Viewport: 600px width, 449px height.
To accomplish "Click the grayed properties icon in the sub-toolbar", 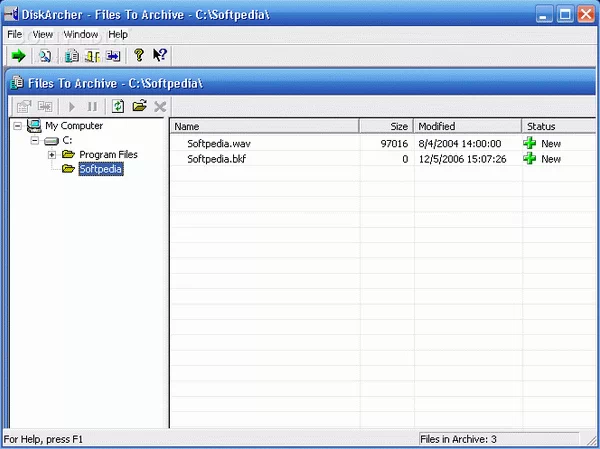I will click(24, 106).
